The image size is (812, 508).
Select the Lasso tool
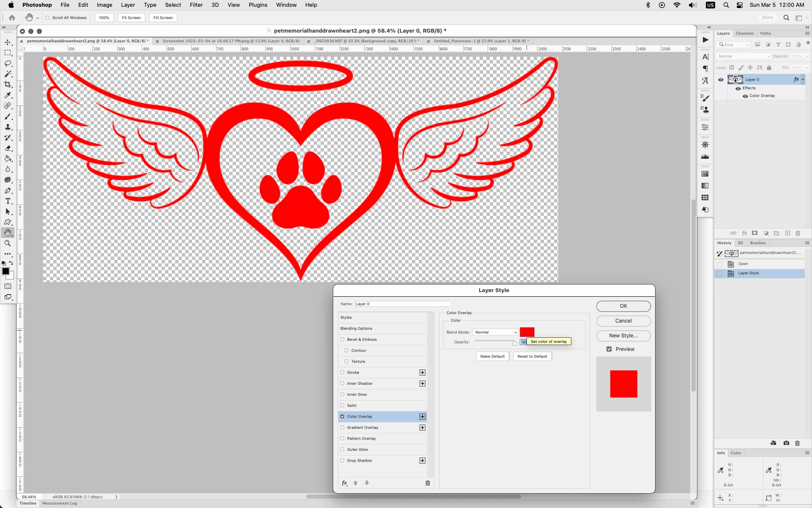tap(8, 63)
